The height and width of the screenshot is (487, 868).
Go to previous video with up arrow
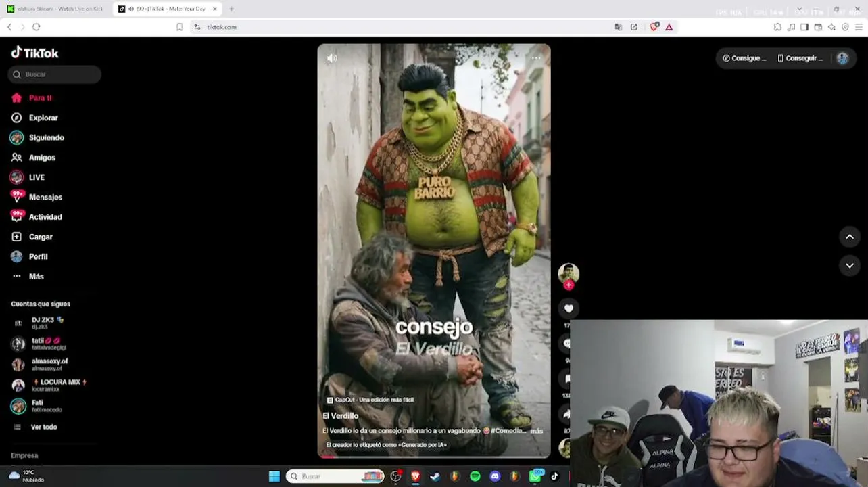tap(850, 237)
